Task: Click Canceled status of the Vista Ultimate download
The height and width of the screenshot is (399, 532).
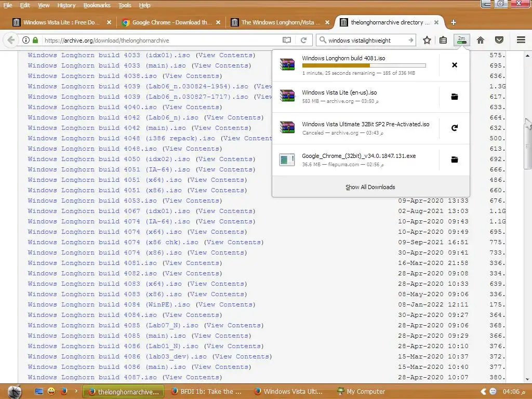Action: [312, 132]
